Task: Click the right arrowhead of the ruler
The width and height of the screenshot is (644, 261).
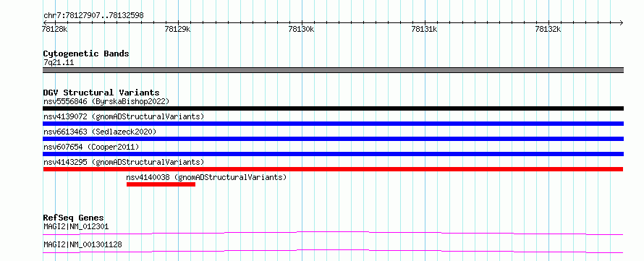Action: (x=621, y=22)
